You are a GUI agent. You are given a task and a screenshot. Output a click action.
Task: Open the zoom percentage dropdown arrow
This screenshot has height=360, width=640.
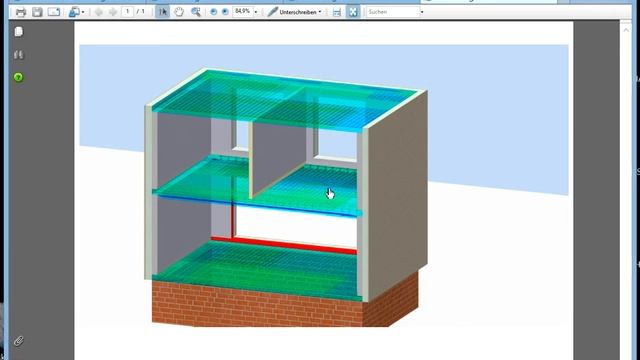[256, 12]
